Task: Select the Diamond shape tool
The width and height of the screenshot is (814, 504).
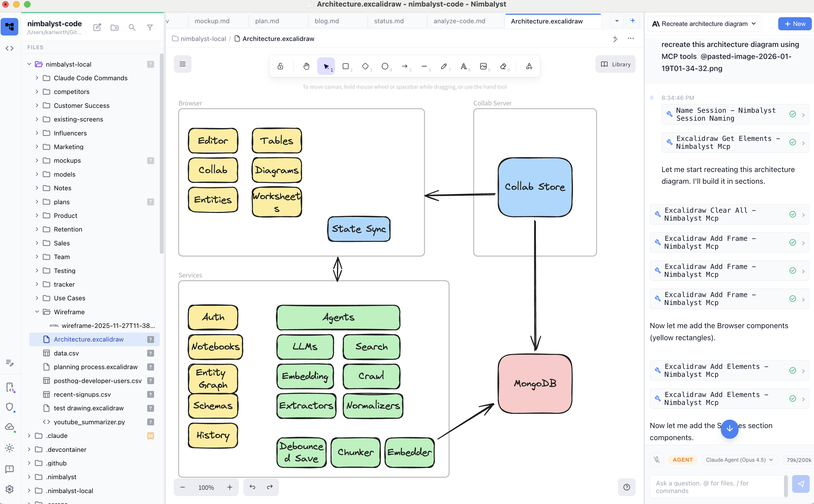Action: (x=365, y=66)
